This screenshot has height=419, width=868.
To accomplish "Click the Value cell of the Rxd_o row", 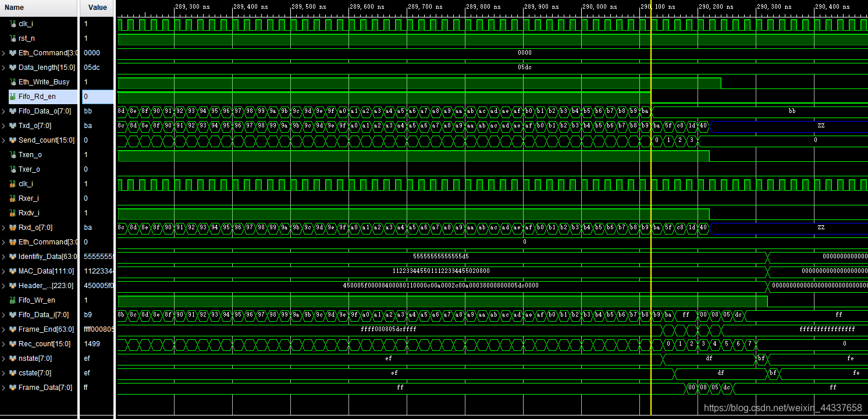I will pyautogui.click(x=97, y=228).
